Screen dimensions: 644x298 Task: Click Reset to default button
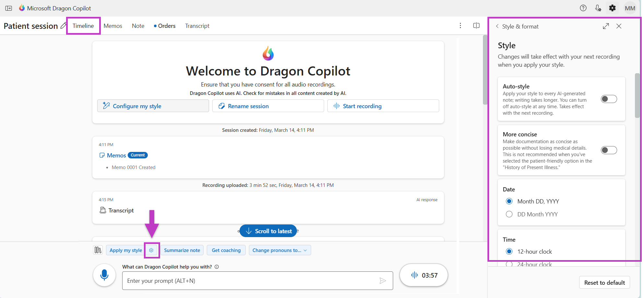604,282
